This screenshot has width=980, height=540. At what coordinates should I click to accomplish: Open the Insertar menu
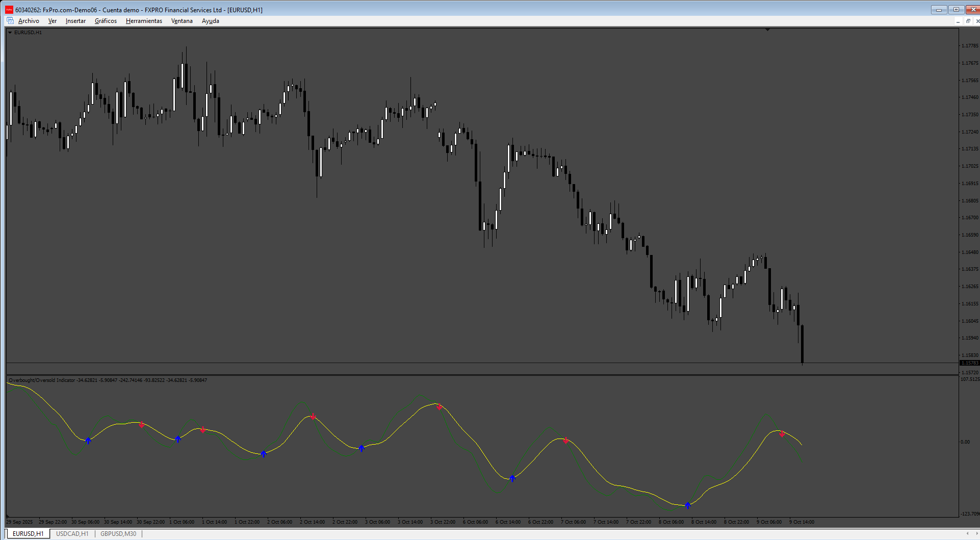75,21
